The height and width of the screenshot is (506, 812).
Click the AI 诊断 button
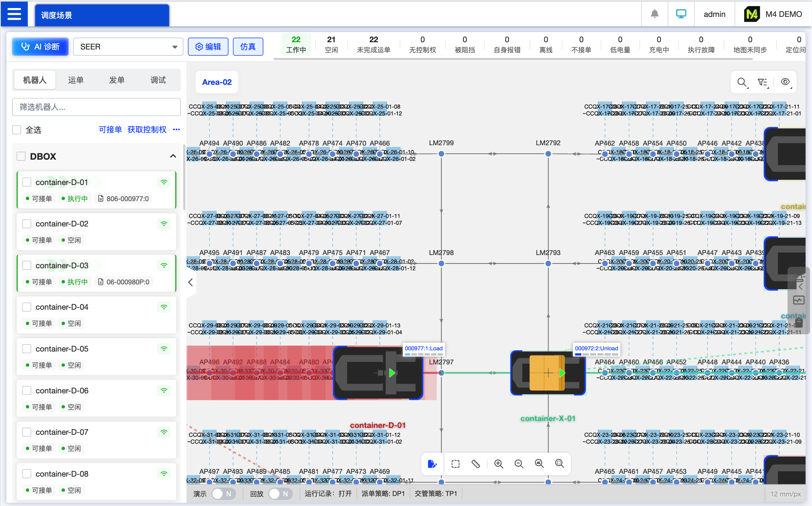point(40,47)
